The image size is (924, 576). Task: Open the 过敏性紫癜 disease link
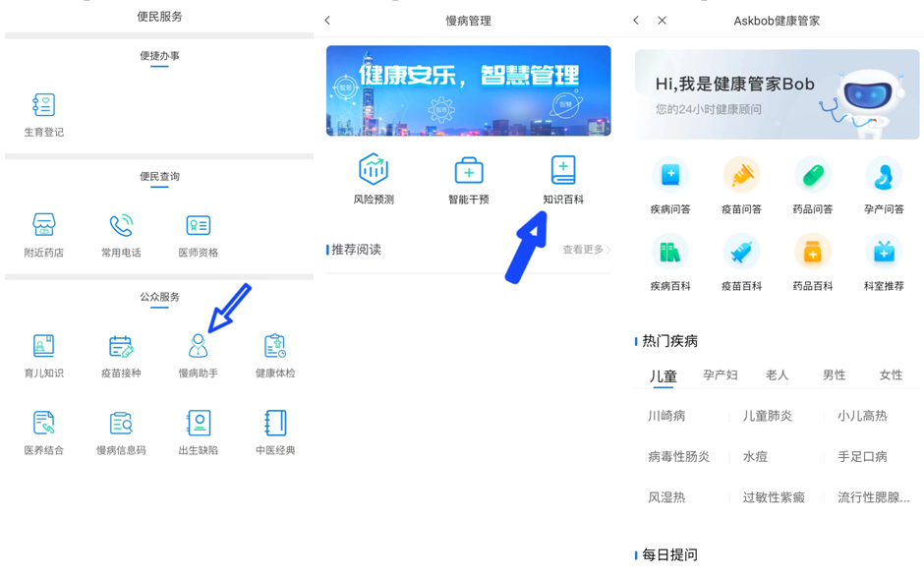pos(774,497)
